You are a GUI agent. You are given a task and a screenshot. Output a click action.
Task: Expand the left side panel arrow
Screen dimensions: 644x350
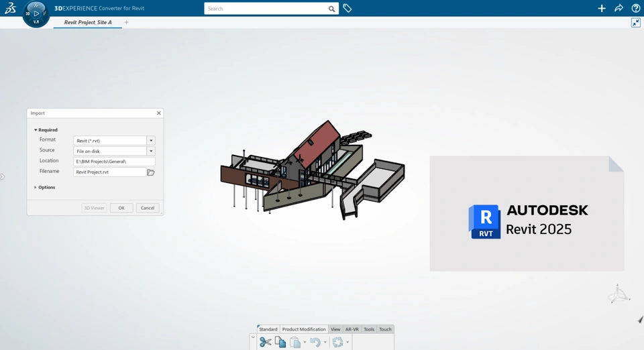tap(3, 177)
